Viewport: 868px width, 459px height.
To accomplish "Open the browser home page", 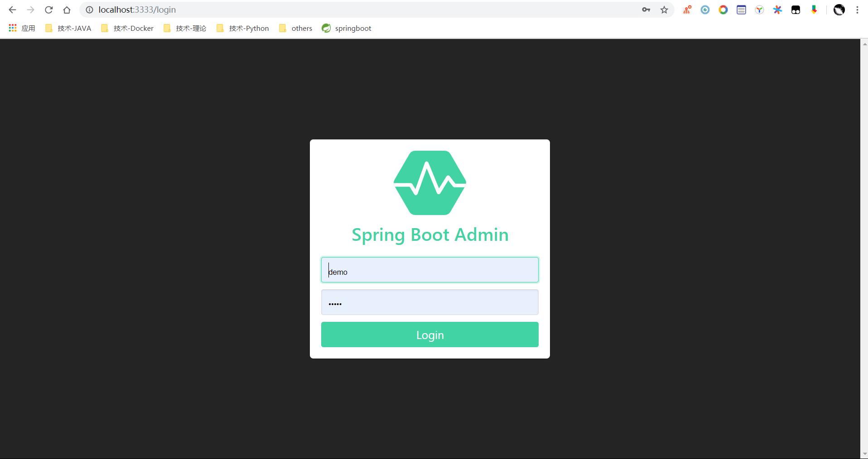I will (67, 10).
